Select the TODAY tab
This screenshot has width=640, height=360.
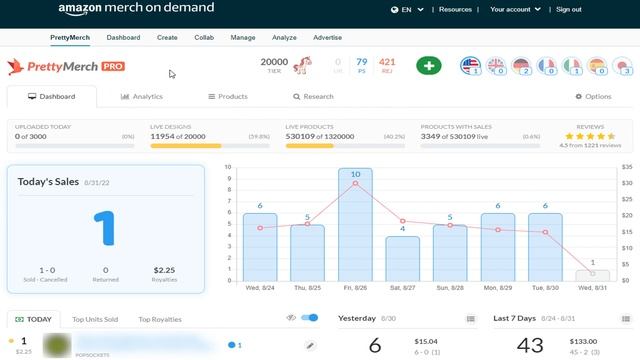point(33,319)
